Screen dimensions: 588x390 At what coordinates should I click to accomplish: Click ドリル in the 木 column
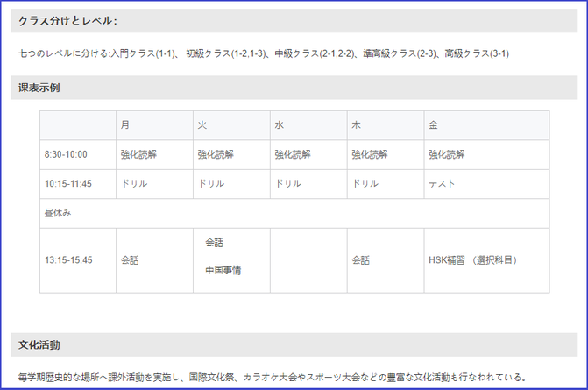tap(365, 184)
